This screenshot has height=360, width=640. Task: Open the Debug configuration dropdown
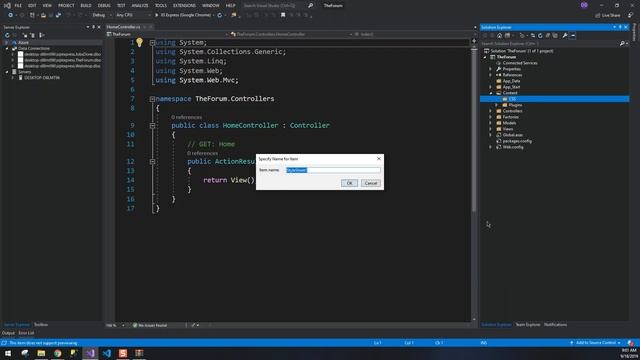102,15
